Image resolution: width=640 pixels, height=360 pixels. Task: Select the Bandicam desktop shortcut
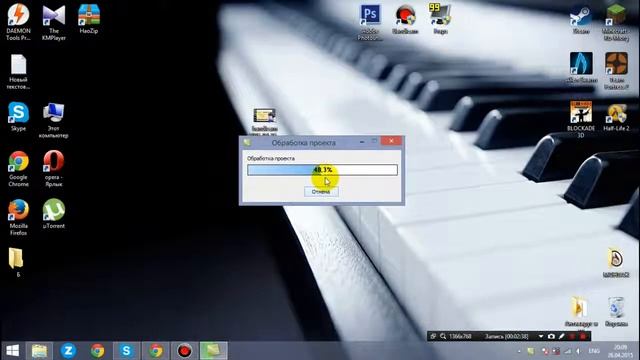(405, 19)
